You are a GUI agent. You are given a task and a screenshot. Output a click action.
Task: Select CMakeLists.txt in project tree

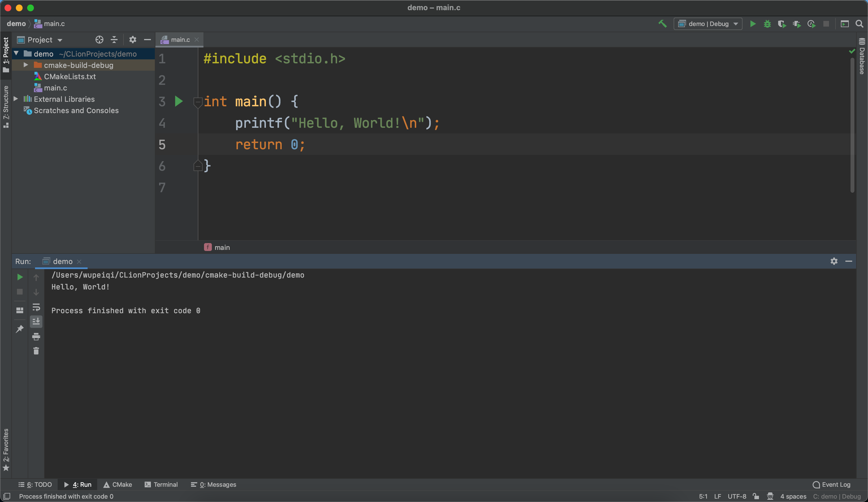70,77
